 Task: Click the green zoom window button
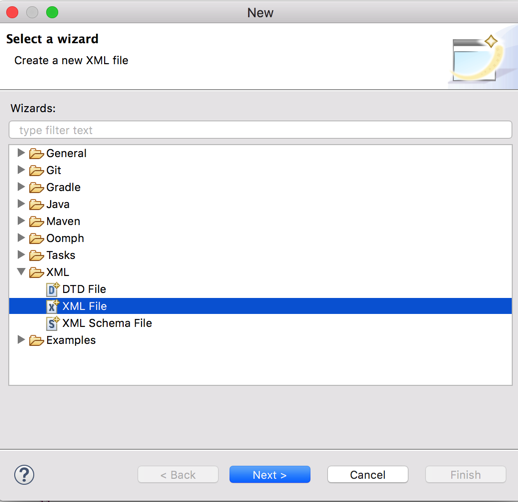pyautogui.click(x=52, y=12)
